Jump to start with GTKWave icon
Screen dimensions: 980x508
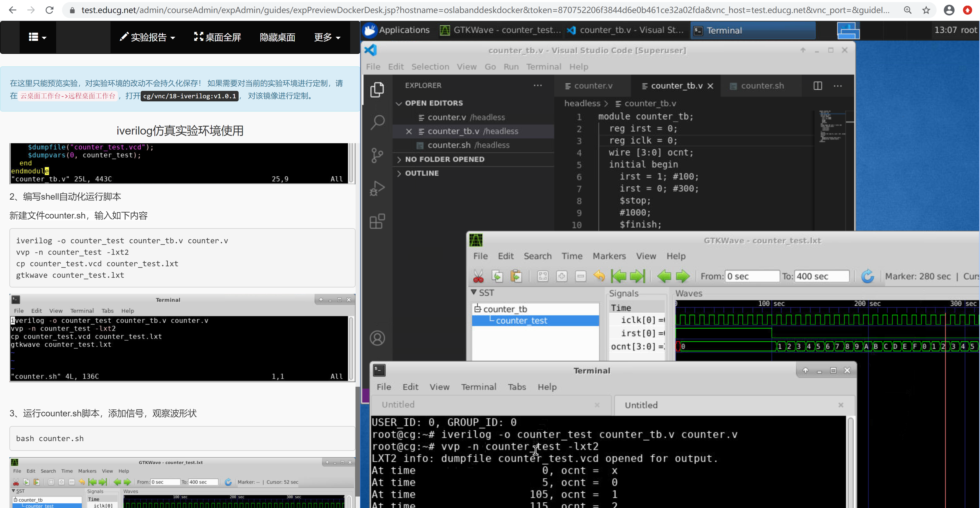click(619, 276)
